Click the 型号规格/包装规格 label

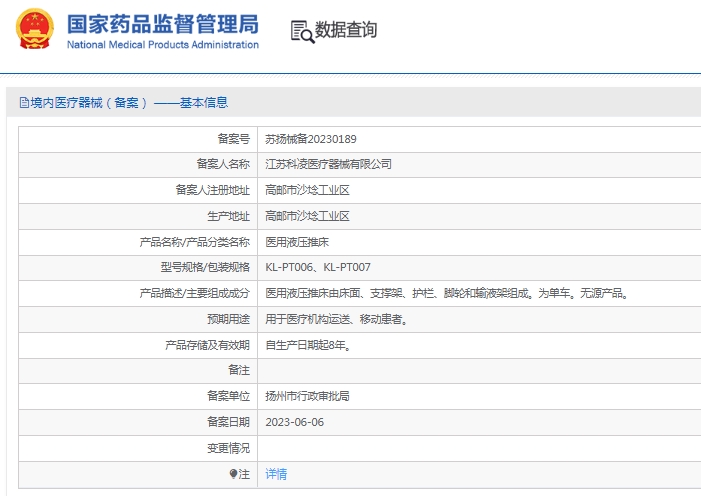(x=205, y=267)
